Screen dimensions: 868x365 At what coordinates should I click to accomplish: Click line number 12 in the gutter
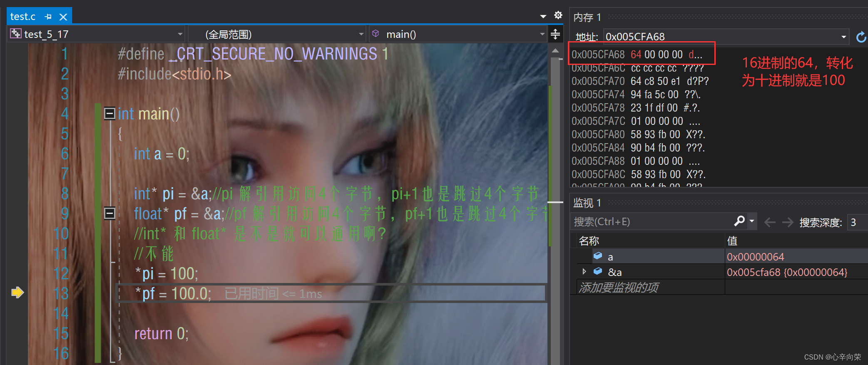61,274
